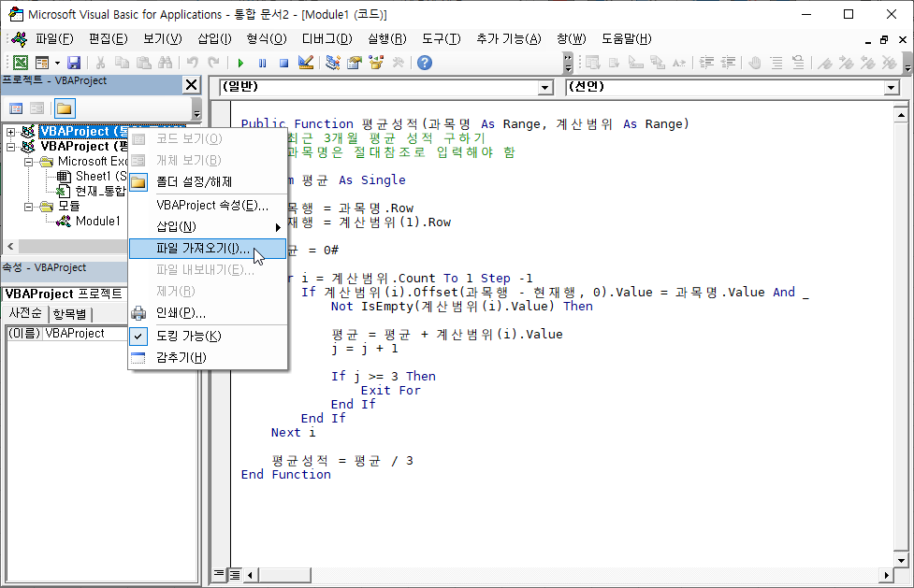The height and width of the screenshot is (588, 914).
Task: Click the Indent edit toolbar icon
Action: click(706, 63)
